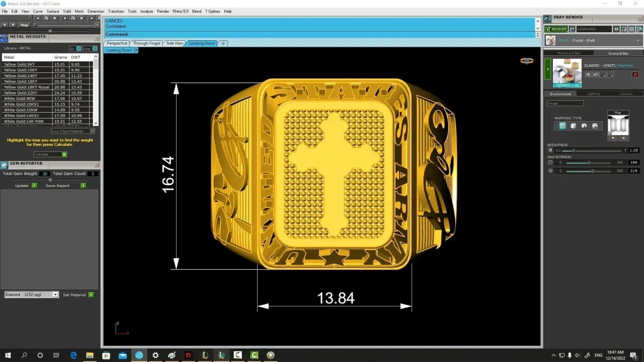Image resolution: width=644 pixels, height=362 pixels.
Task: Open the Surface menu
Action: [x=53, y=11]
